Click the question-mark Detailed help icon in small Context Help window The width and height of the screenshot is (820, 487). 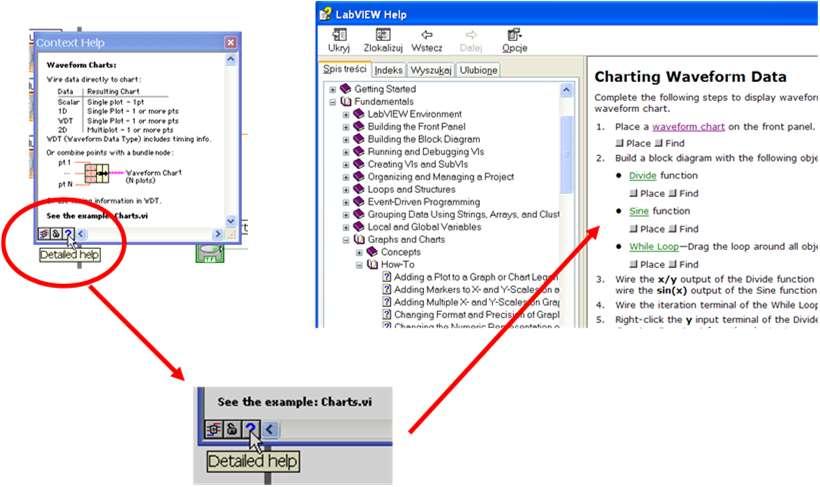click(69, 234)
